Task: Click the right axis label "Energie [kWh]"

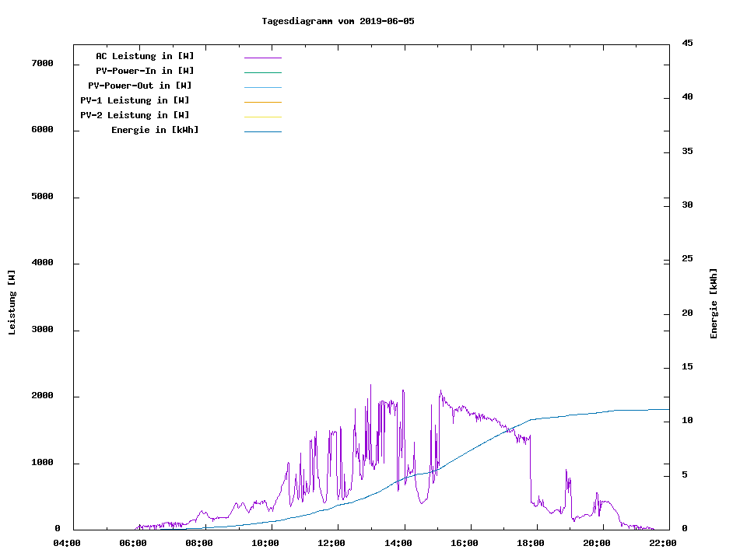Action: coord(714,303)
